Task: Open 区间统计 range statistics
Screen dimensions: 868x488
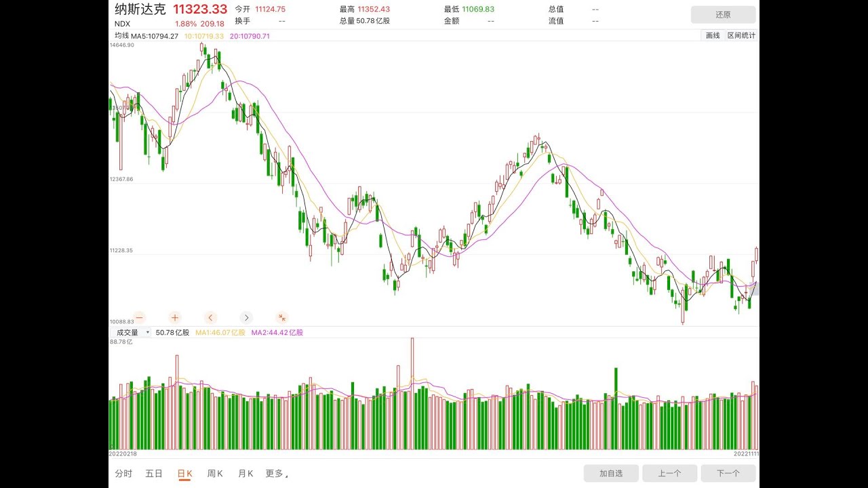Action: (741, 35)
